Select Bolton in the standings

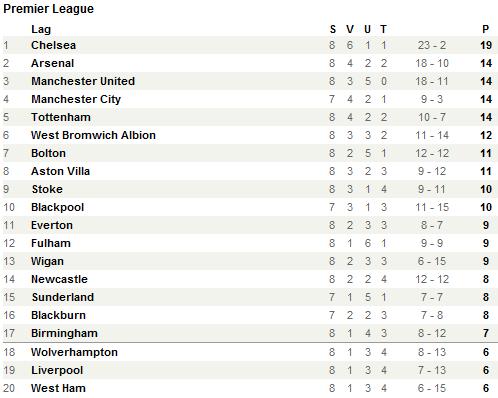click(48, 153)
